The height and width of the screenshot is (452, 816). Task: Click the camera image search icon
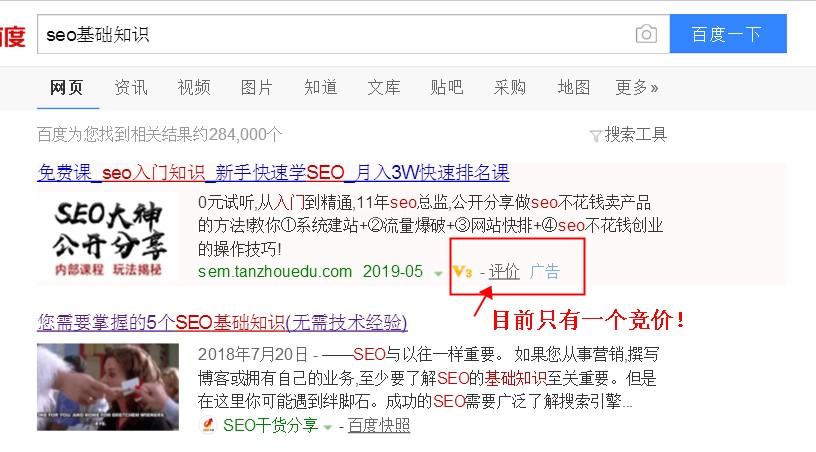coord(646,34)
